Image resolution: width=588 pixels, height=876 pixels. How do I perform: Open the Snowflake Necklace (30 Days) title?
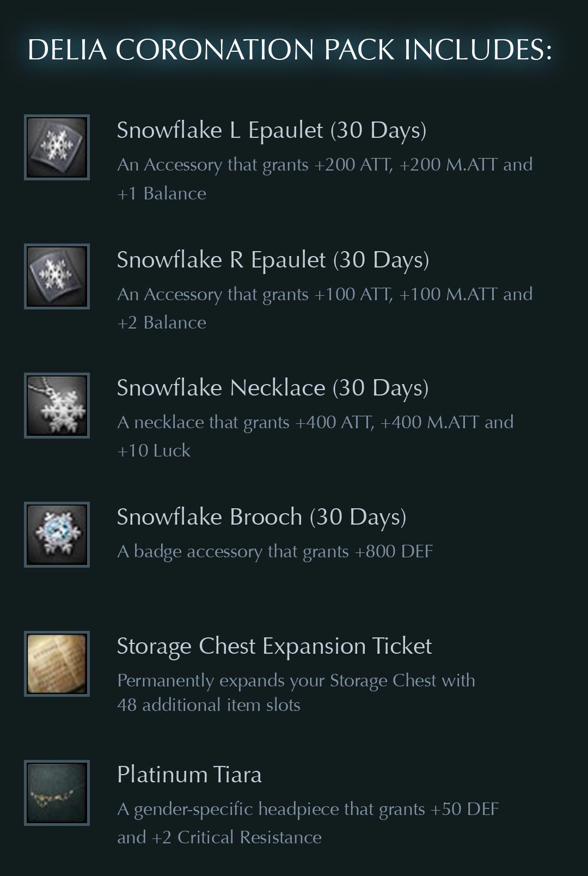[273, 389]
